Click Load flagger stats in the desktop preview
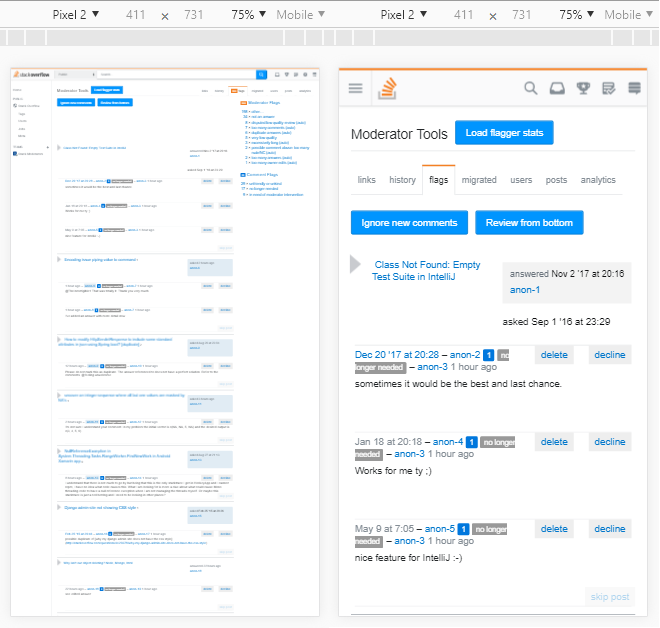The height and width of the screenshot is (628, 660). 107,90
